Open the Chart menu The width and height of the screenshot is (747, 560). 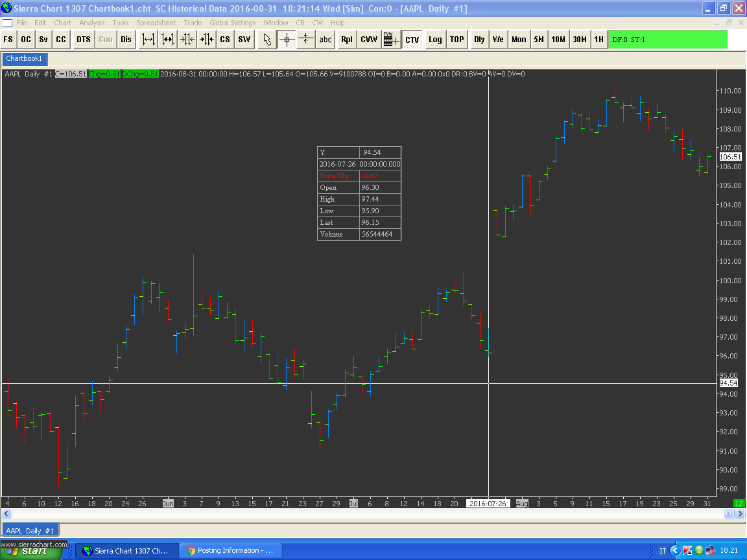pyautogui.click(x=62, y=23)
